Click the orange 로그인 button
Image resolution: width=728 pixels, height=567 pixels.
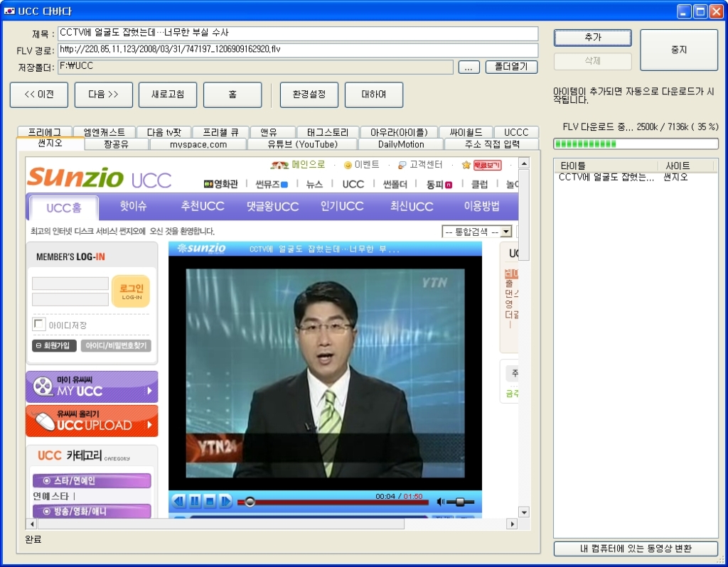coord(131,291)
